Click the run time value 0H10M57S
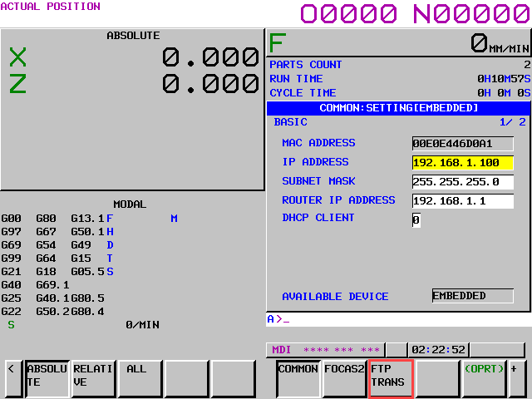This screenshot has width=532, height=399. click(504, 79)
